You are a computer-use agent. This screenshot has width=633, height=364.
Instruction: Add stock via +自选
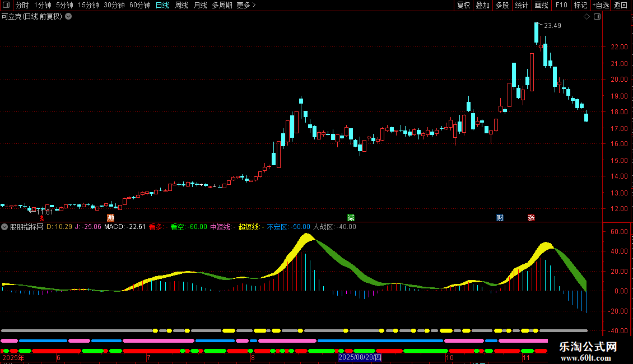tap(601, 5)
